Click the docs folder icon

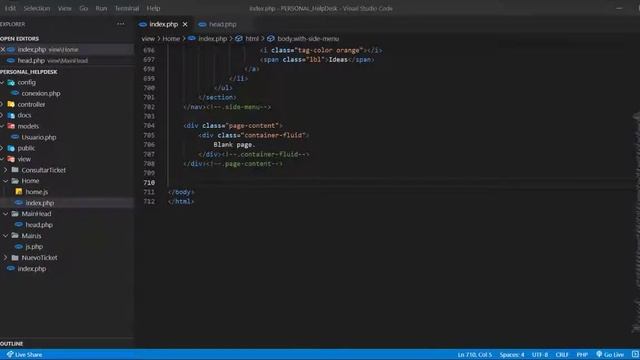coord(11,116)
